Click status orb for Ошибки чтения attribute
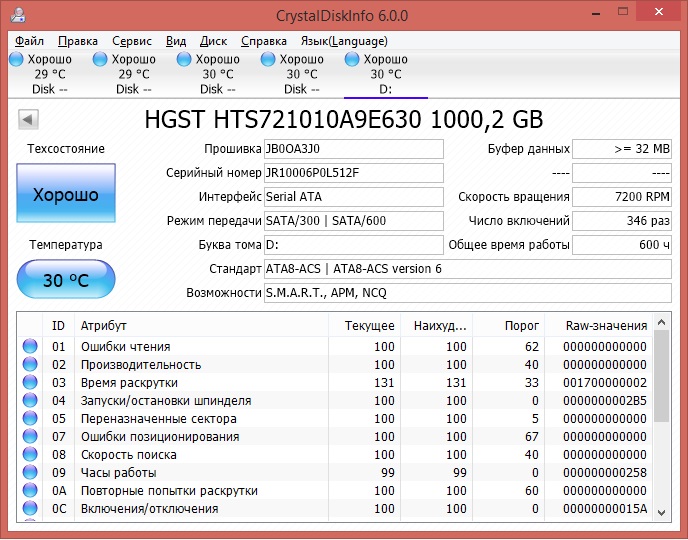The height and width of the screenshot is (540, 688). 30,347
